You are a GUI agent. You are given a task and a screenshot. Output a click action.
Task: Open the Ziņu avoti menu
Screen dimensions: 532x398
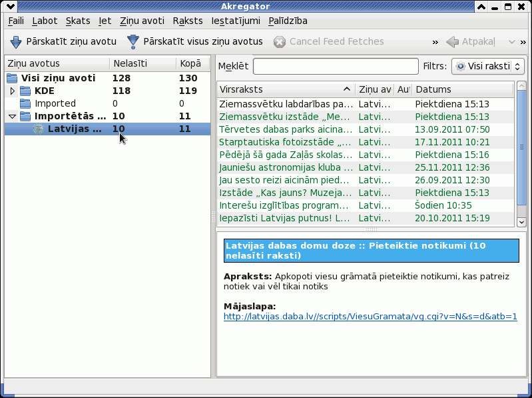(142, 21)
